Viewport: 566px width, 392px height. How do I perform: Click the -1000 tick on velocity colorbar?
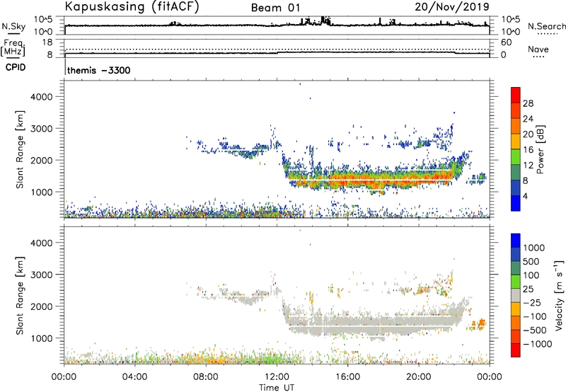pyautogui.click(x=538, y=344)
